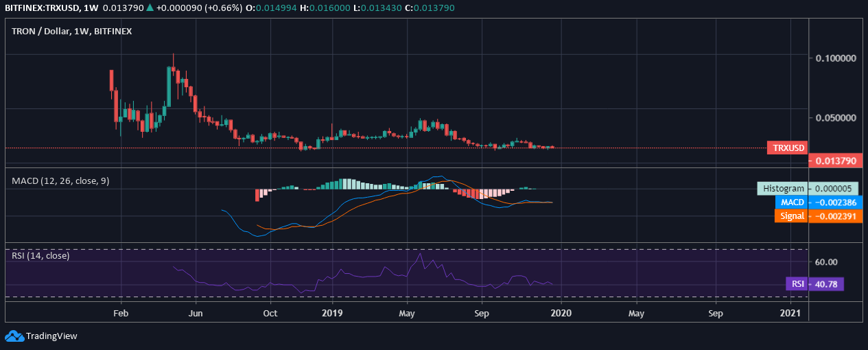Click the 2021 time axis label

click(x=790, y=312)
